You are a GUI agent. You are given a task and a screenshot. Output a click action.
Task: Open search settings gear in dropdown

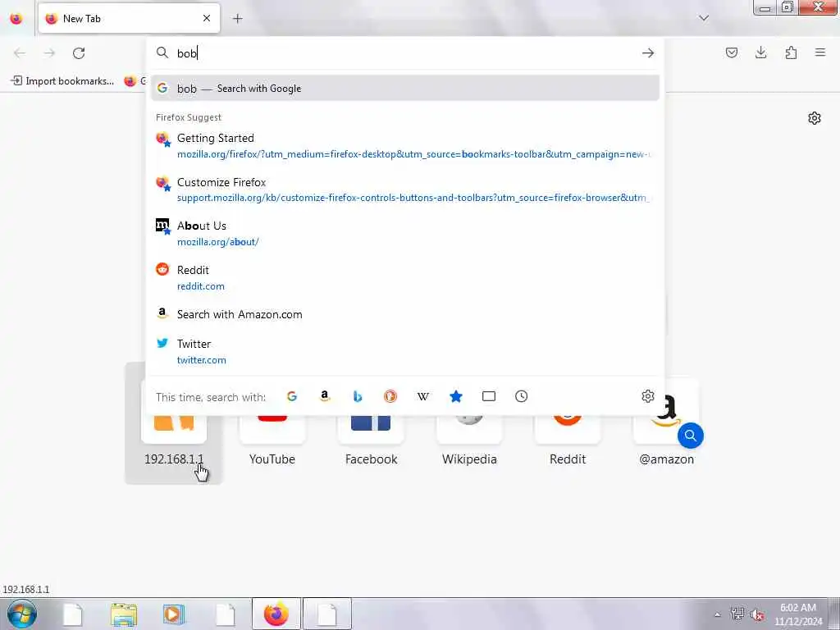(648, 396)
